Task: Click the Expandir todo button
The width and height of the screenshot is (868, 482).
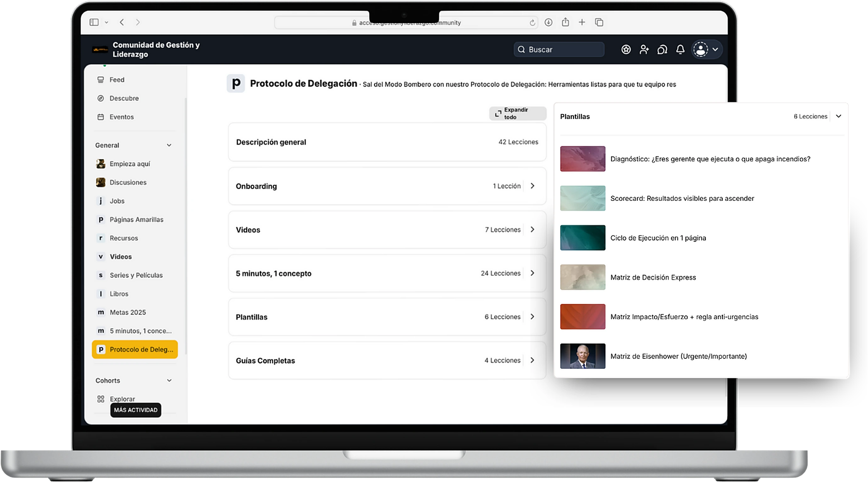Action: (x=518, y=113)
